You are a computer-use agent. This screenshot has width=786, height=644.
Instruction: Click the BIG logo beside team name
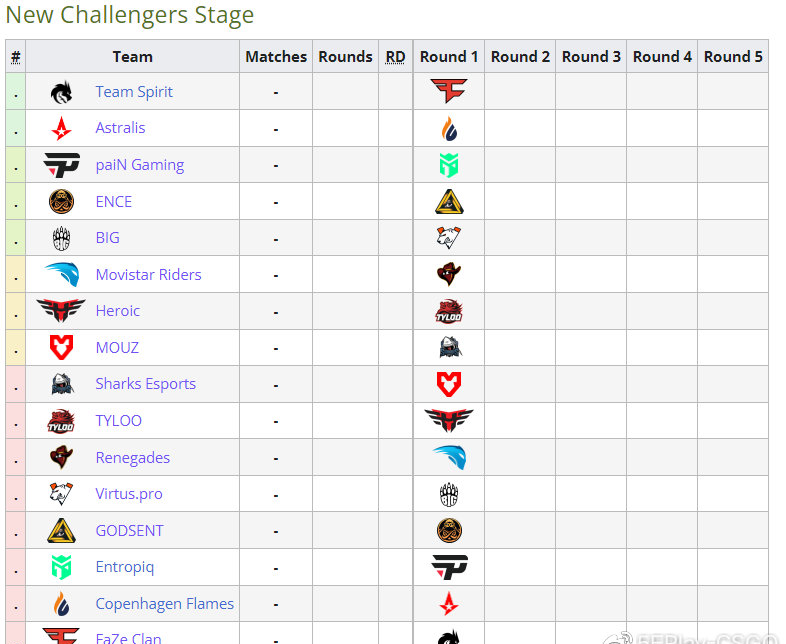point(61,238)
